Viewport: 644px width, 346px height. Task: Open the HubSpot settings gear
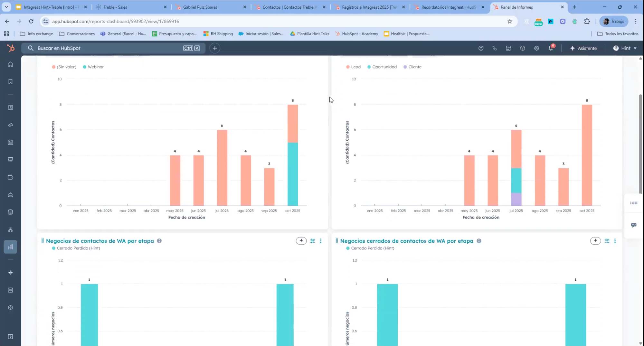click(x=536, y=48)
